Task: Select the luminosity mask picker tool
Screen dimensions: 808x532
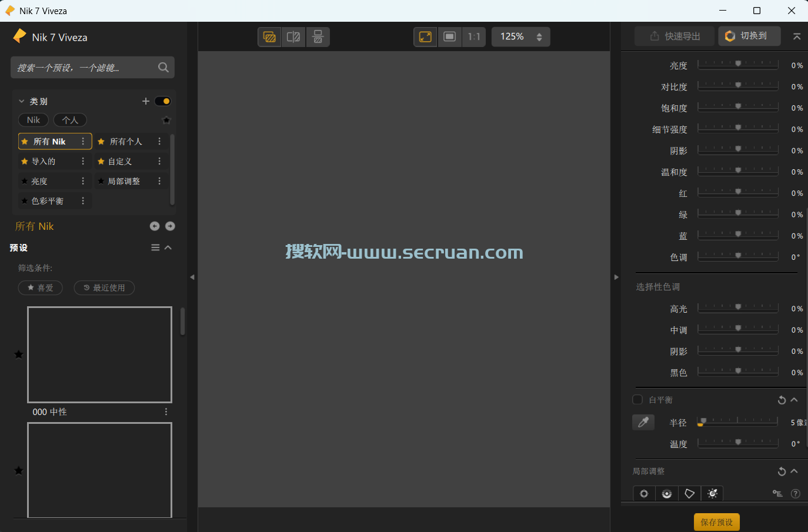Action: click(x=712, y=494)
